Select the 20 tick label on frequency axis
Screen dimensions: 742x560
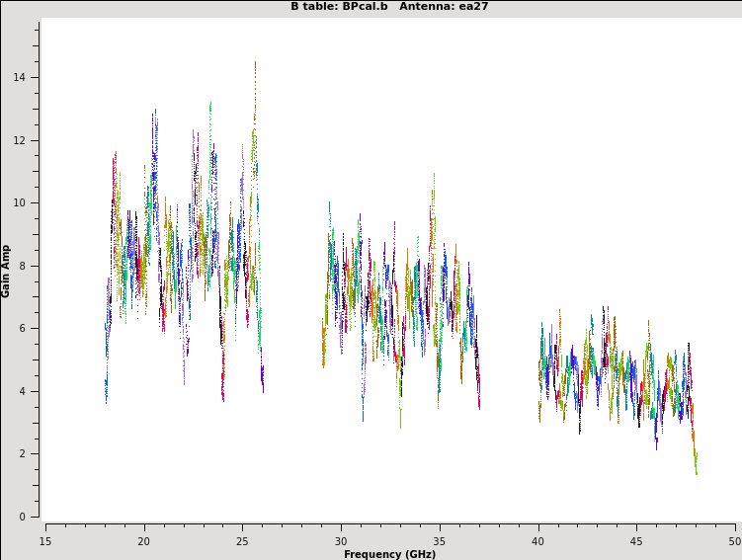click(x=143, y=541)
